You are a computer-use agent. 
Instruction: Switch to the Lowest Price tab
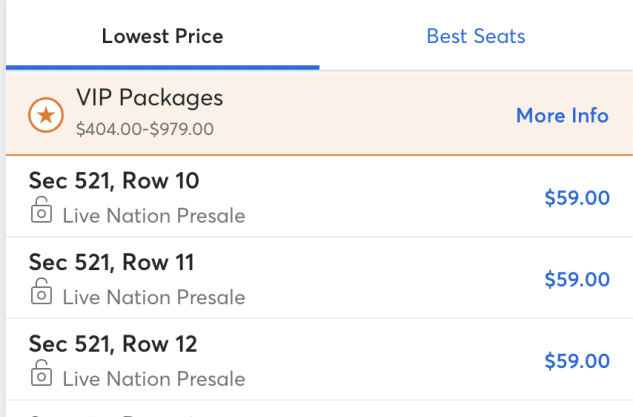pos(162,37)
